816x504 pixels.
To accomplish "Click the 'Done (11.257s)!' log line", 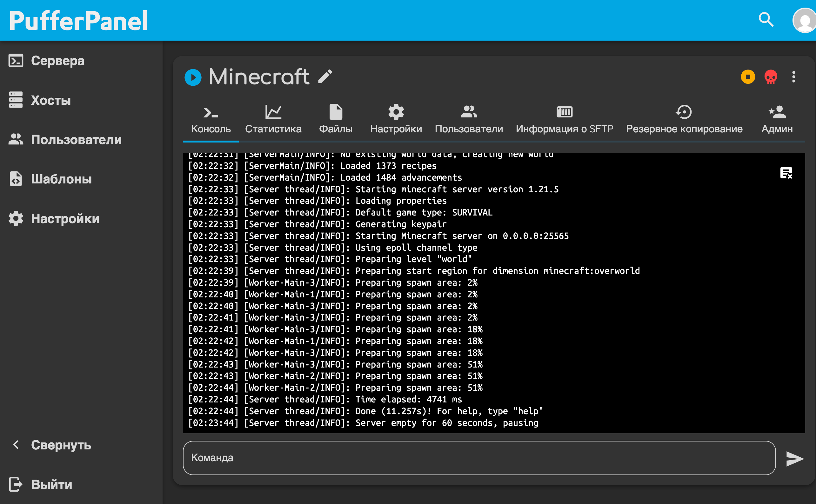I will coord(365,411).
